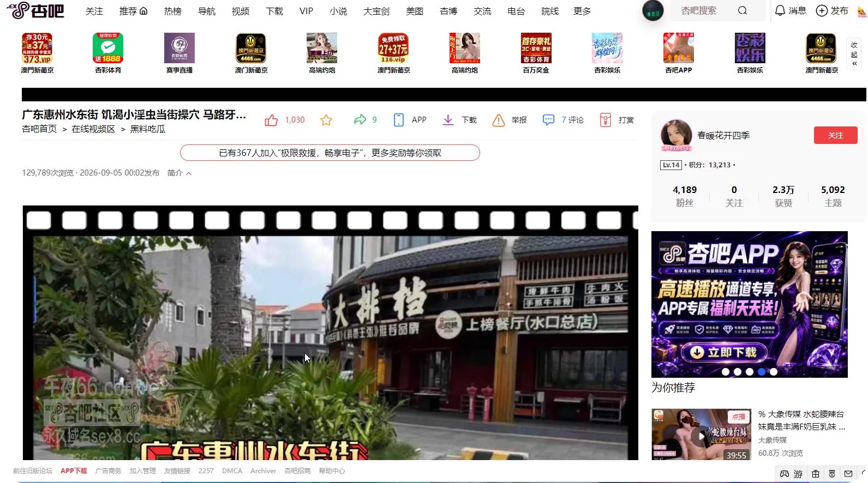This screenshot has height=483, width=868.
Task: Collapse the ad row with 收起
Action: click(854, 53)
